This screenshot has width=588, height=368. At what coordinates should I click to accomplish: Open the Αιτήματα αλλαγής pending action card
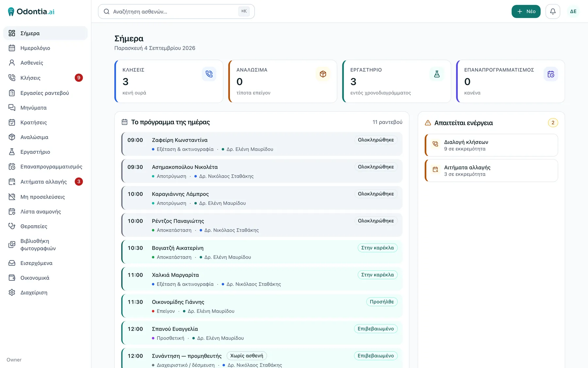491,170
